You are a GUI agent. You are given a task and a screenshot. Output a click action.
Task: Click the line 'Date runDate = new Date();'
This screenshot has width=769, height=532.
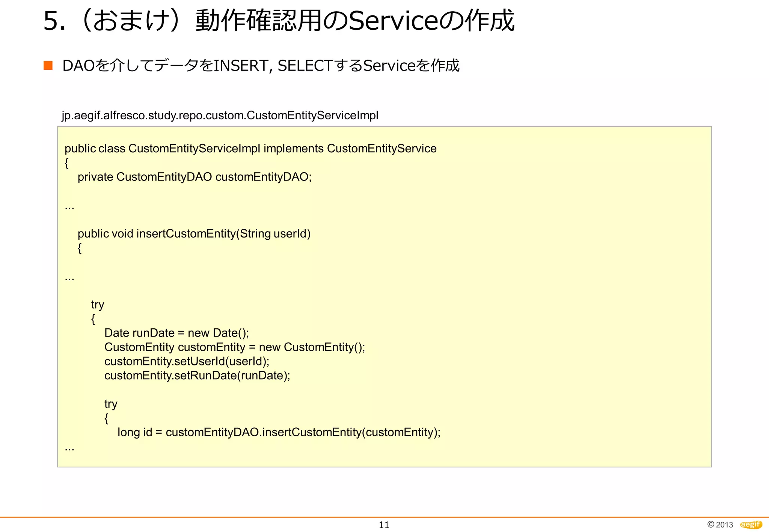coord(176,333)
